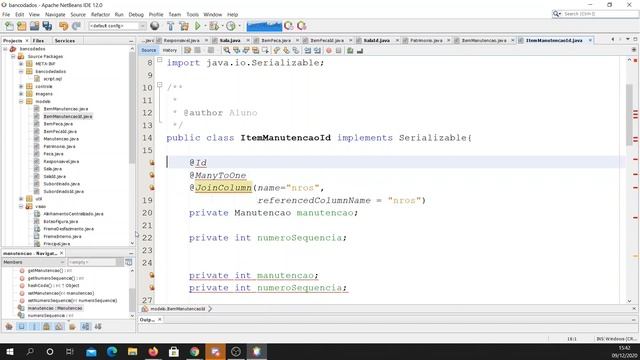
Task: Switch to the Files panel tab
Action: [38, 41]
